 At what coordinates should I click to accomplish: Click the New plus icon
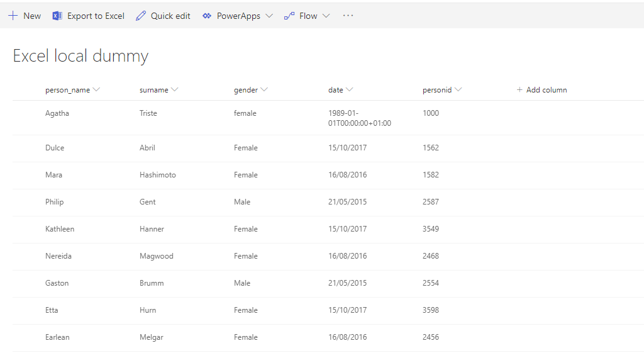[13, 16]
